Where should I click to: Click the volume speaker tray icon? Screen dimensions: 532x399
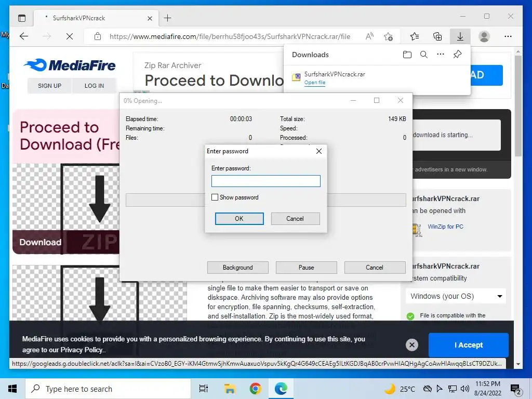pyautogui.click(x=465, y=389)
